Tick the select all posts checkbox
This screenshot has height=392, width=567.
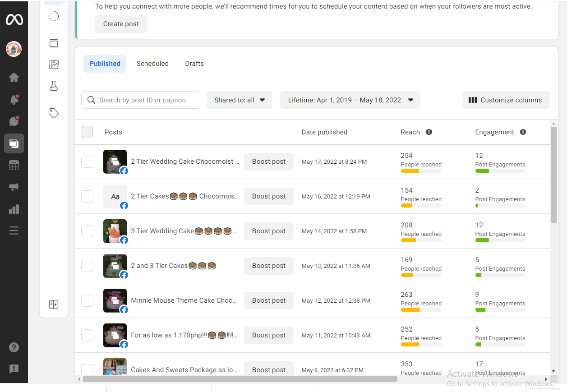point(87,132)
